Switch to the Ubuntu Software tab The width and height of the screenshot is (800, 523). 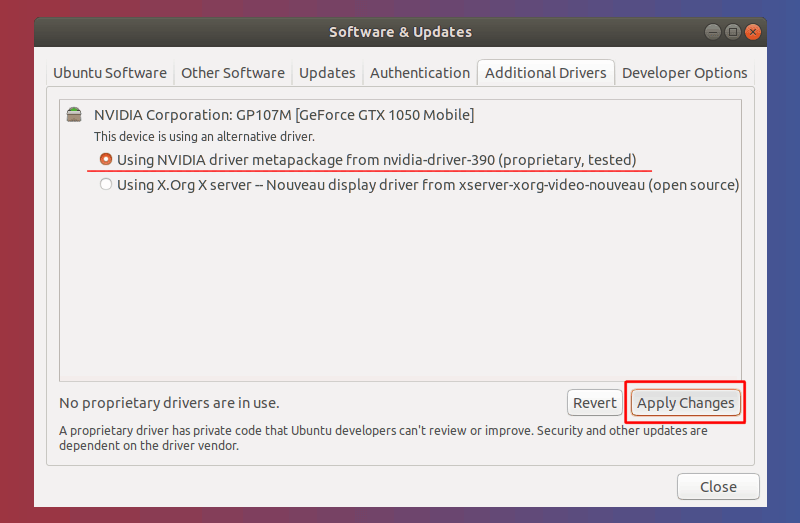(x=110, y=73)
